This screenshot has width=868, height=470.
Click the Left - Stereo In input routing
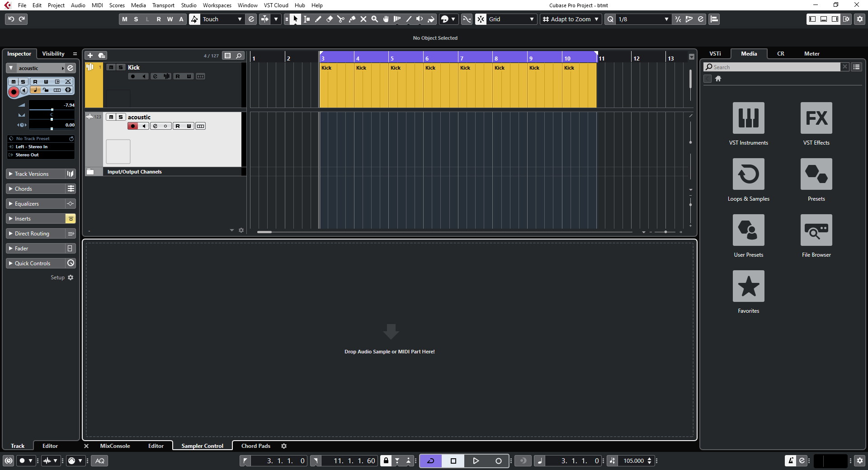pos(41,147)
